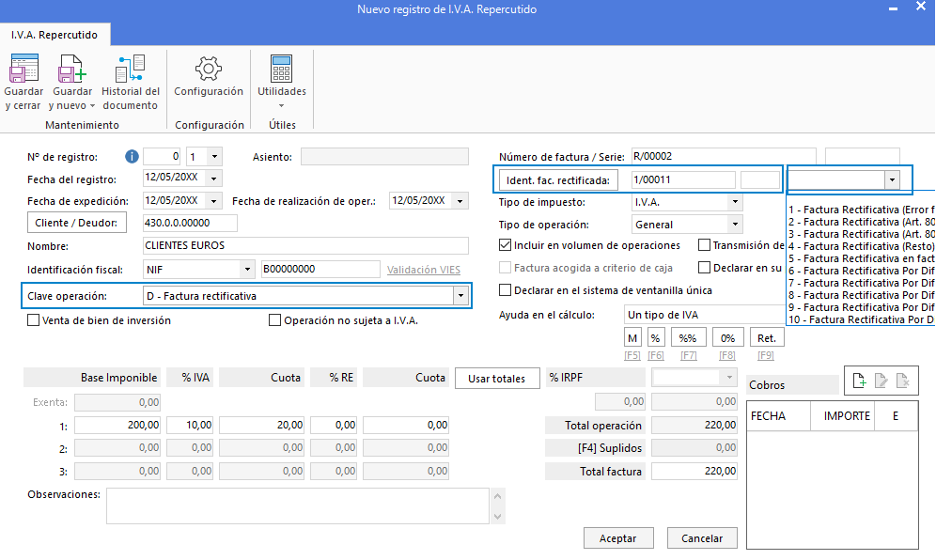Open the Identificación fiscal NIF dropdown
The image size is (936, 560).
click(247, 270)
